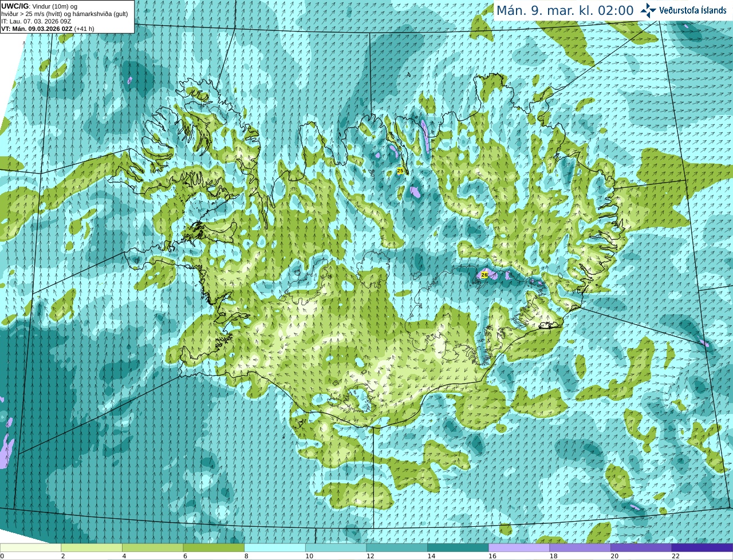733x560 pixels.
Task: Click the 'Mán. 9. mar. kl. 02:00' timestamp
Action: pos(565,10)
